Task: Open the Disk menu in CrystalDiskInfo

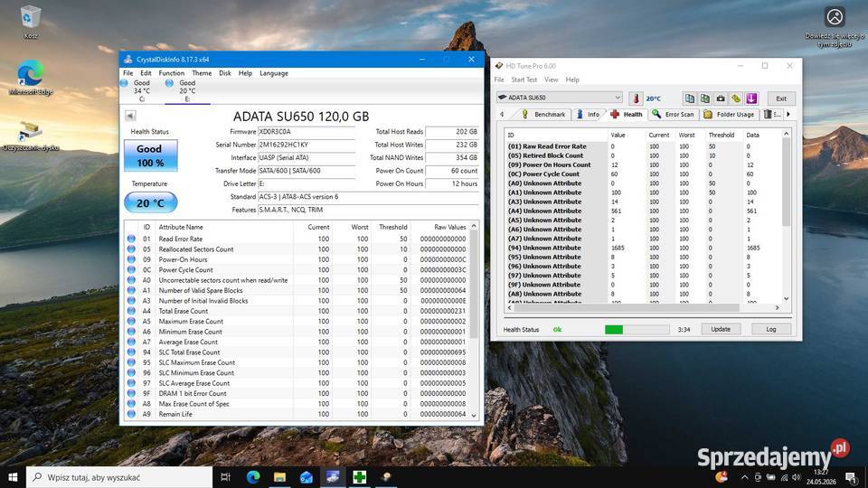Action: pyautogui.click(x=225, y=73)
